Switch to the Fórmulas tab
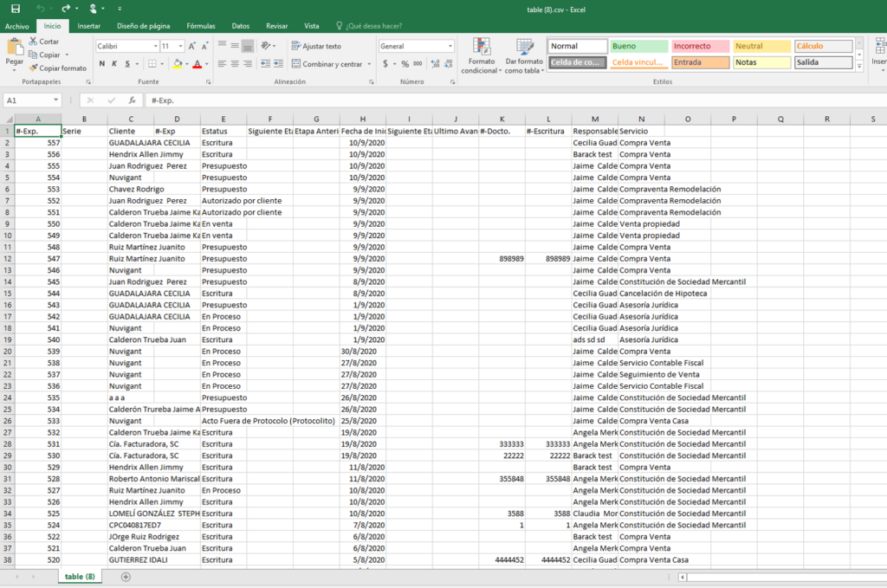 201,26
